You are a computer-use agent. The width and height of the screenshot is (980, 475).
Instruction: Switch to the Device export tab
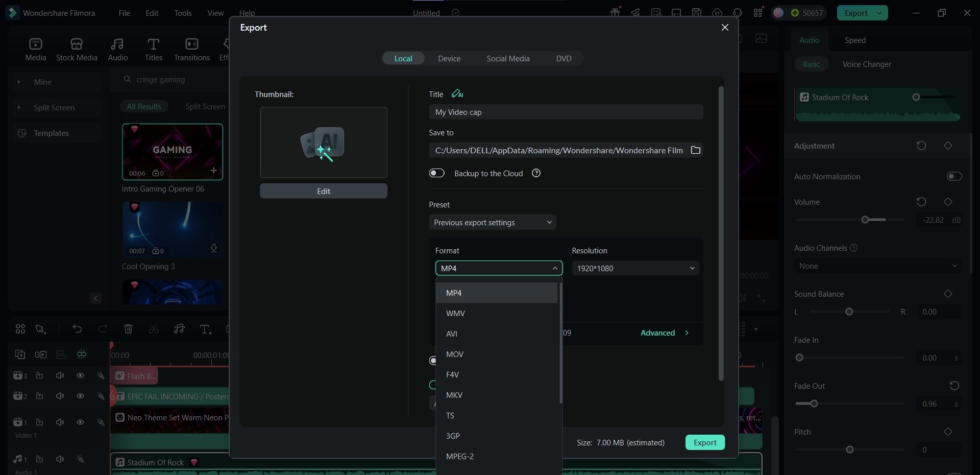click(x=449, y=58)
